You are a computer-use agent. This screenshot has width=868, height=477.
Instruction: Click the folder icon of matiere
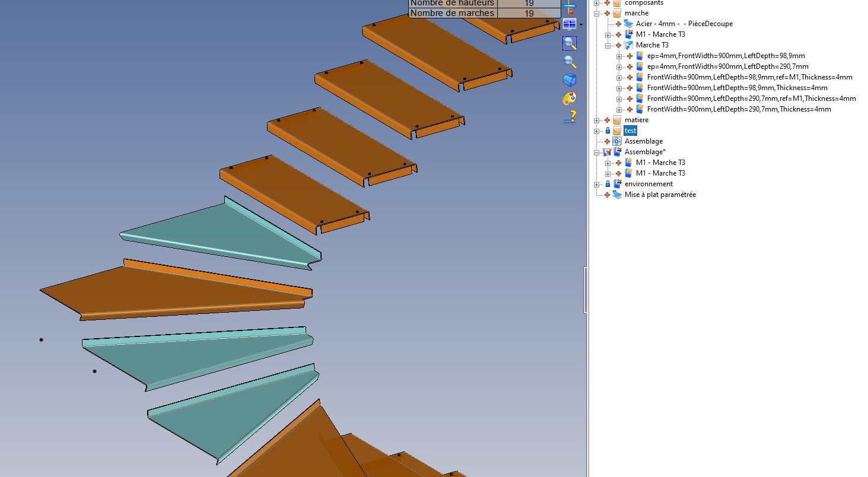617,120
